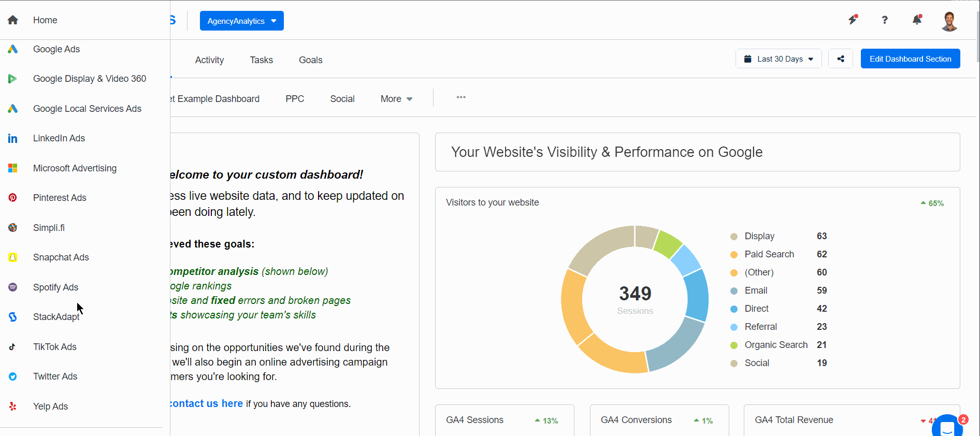Click the GA4 Total Revenue widget title
This screenshot has width=980, height=436.
794,420
